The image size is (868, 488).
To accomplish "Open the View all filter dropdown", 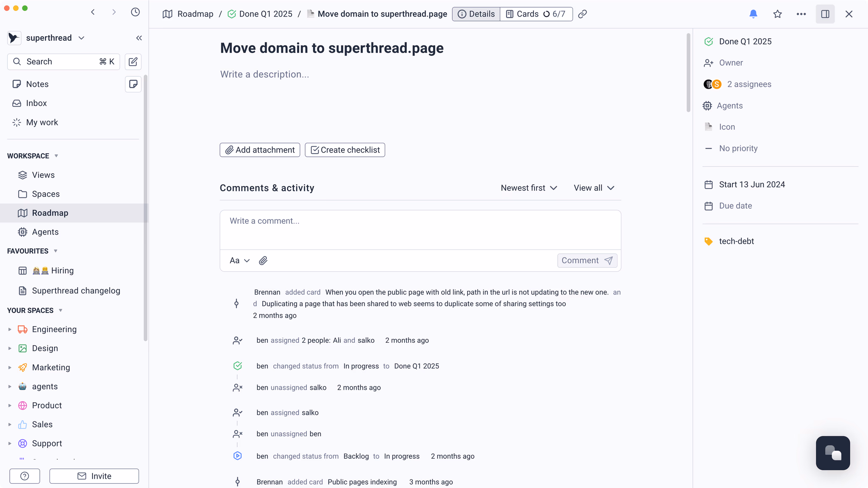I will 594,188.
